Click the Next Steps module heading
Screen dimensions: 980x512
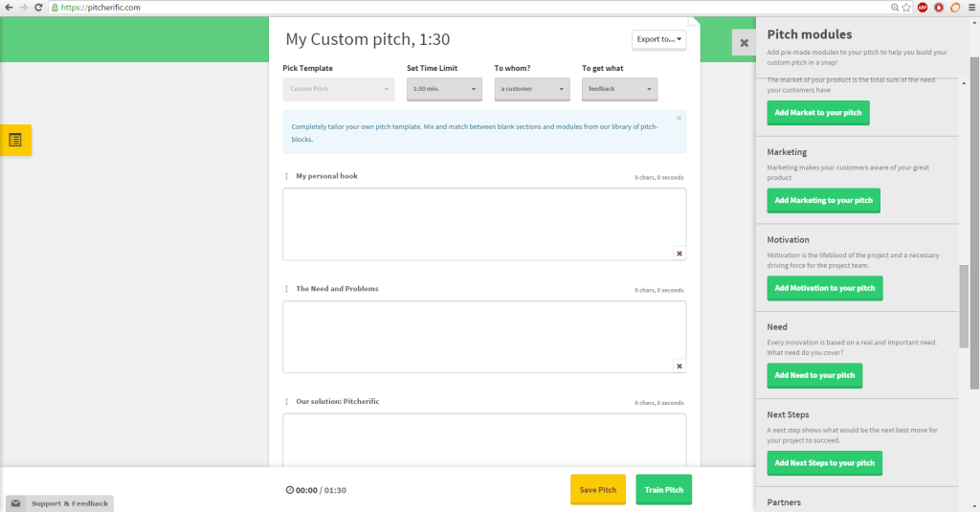pyautogui.click(x=789, y=414)
